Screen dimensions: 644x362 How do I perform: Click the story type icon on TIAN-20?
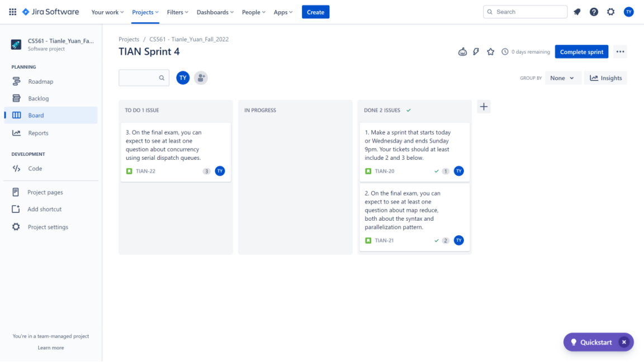tap(368, 171)
